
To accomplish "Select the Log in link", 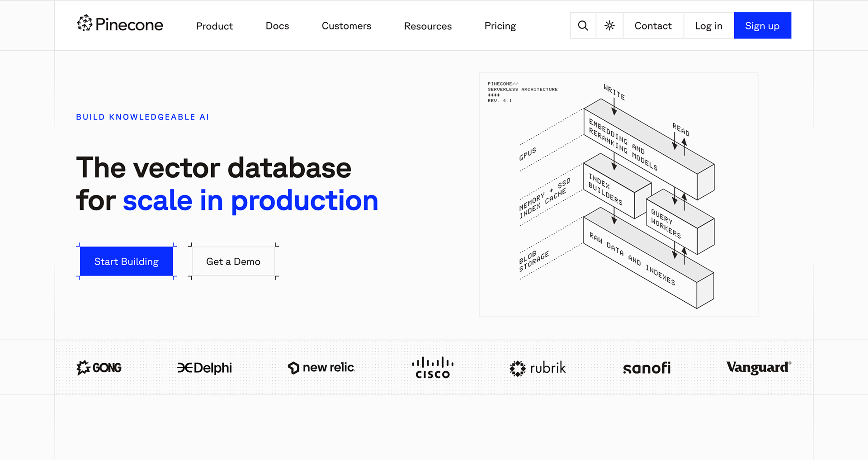I will 709,26.
